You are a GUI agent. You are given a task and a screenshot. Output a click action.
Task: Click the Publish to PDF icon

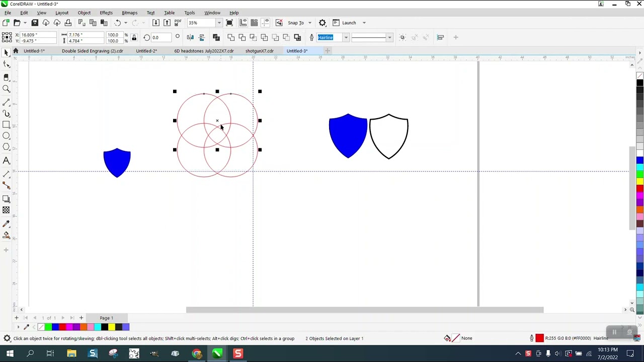tap(178, 23)
